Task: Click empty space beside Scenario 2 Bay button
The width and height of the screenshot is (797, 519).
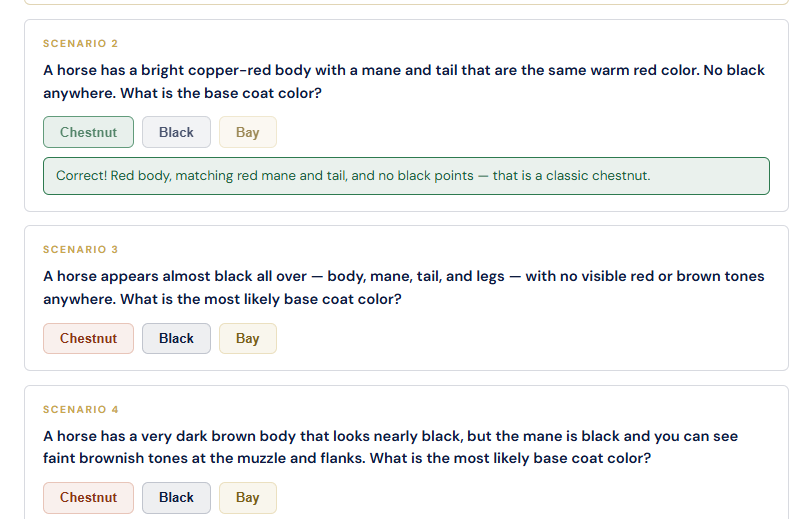Action: pyautogui.click(x=508, y=132)
